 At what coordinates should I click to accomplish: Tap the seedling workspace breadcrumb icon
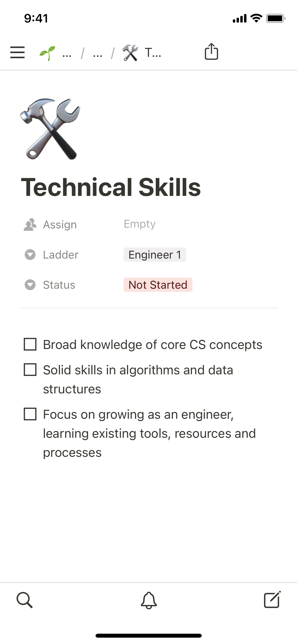tap(48, 53)
